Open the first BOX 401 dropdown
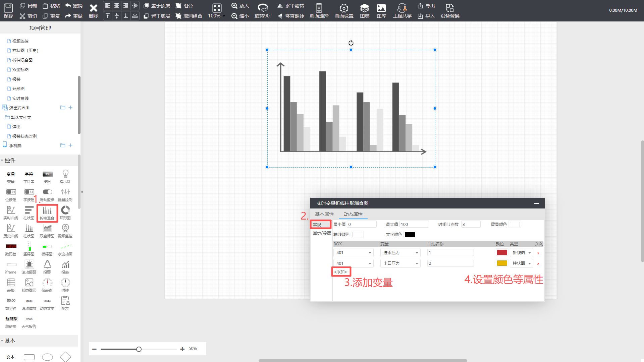Screen dimensions: 644x362 [x=353, y=253]
